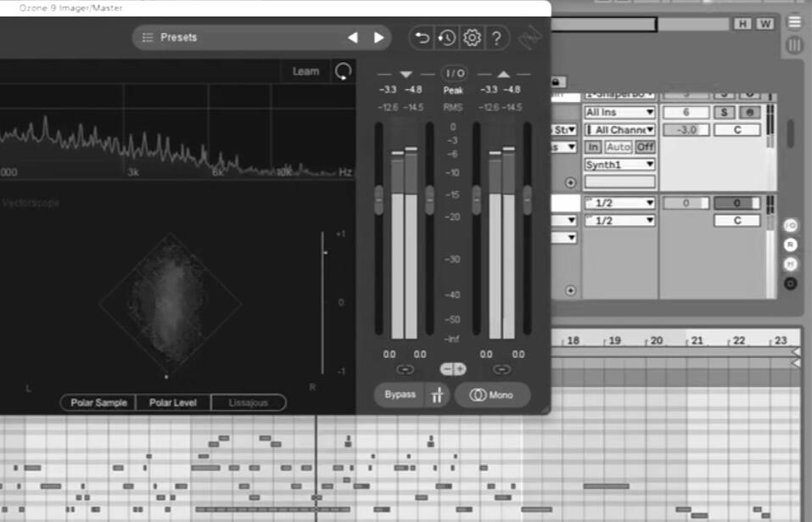Click the input gain link icon

click(405, 369)
